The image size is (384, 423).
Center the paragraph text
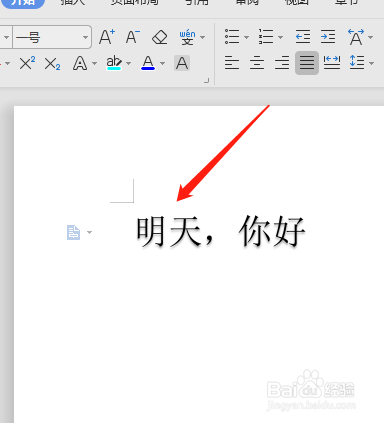257,63
